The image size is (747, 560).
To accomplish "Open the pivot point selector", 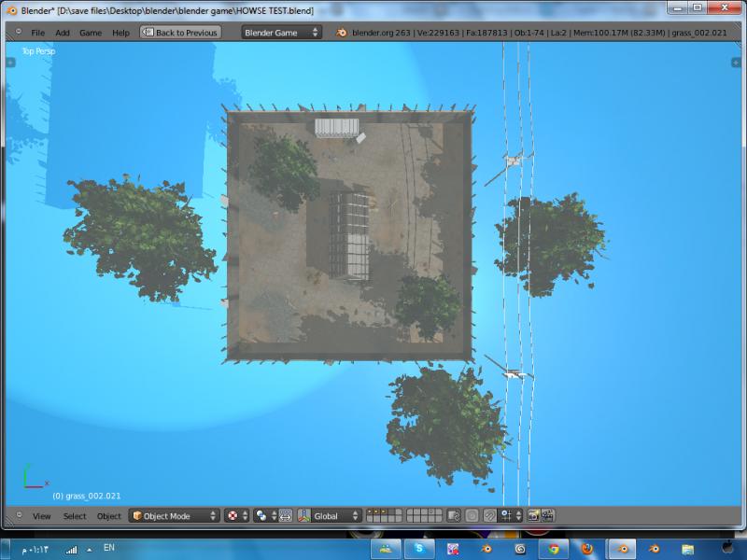I will 265,516.
